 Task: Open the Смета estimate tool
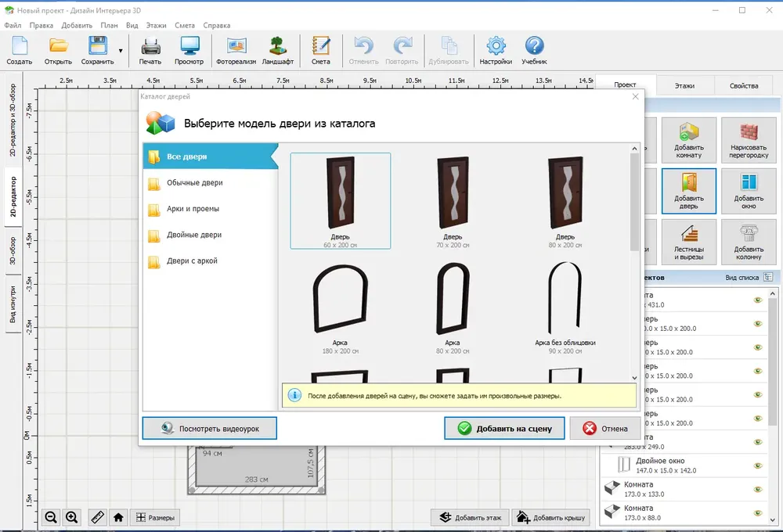(x=320, y=50)
